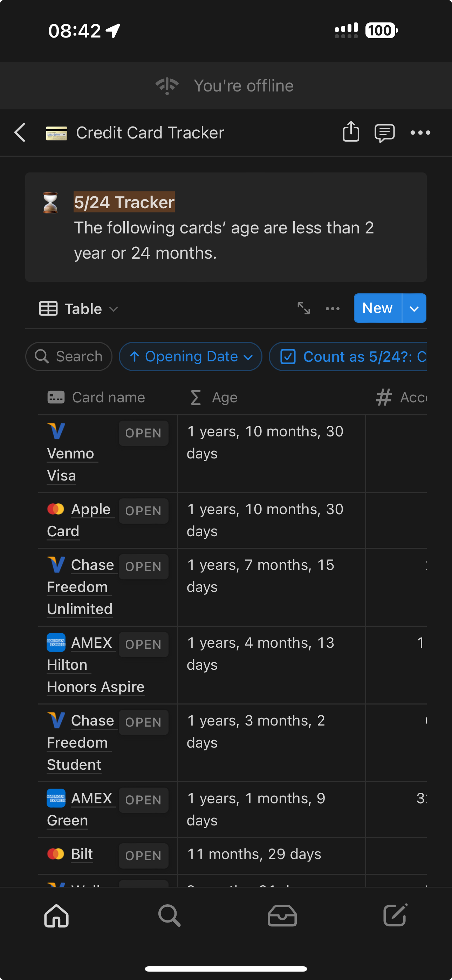The image size is (452, 980).
Task: Open Opening Date sort dropdown
Action: [x=191, y=356]
